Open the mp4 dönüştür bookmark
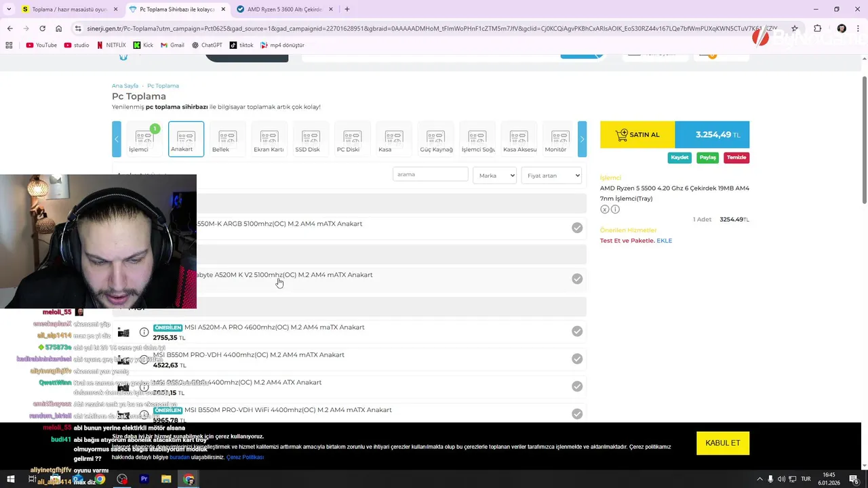Screen dimensions: 868x488 (282, 45)
